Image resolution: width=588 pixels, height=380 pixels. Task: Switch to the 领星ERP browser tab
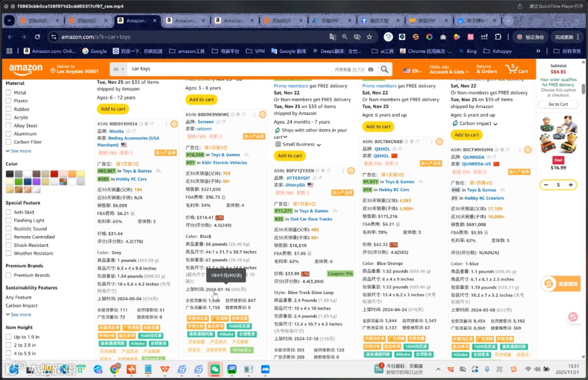(x=331, y=21)
